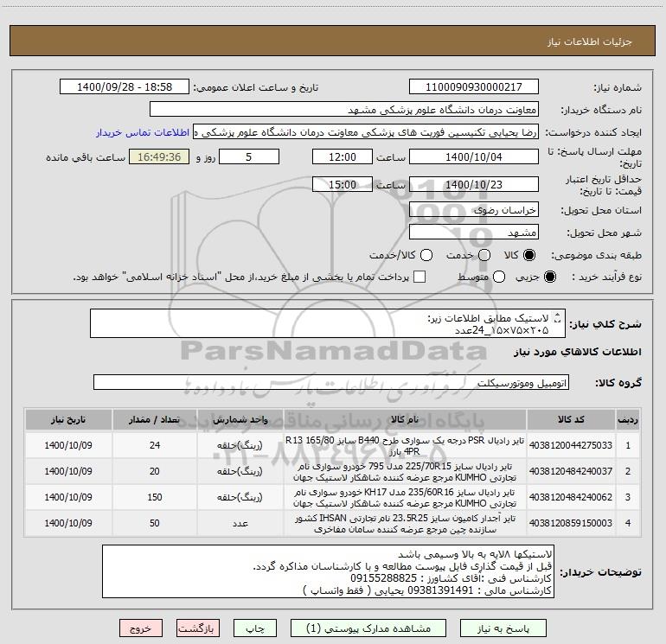666x644 pixels.
Task: Click the تعداد / مقدار column header
Action: [154, 420]
